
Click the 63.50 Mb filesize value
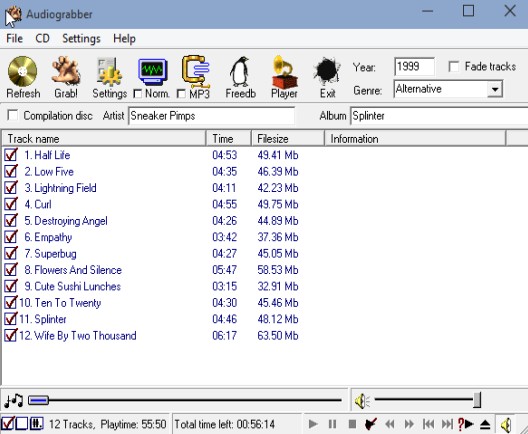[278, 336]
